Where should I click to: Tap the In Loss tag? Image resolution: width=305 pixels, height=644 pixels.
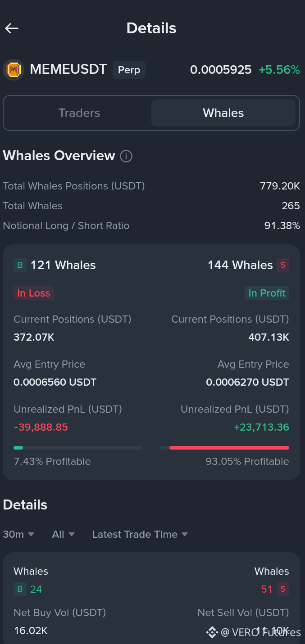pyautogui.click(x=34, y=293)
